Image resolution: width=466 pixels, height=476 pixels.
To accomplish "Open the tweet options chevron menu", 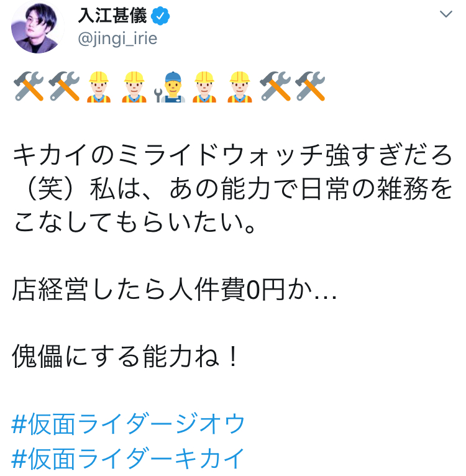I will point(445,14).
